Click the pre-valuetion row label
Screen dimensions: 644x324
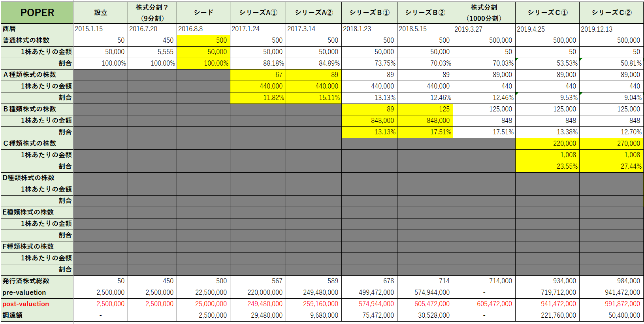pos(37,292)
